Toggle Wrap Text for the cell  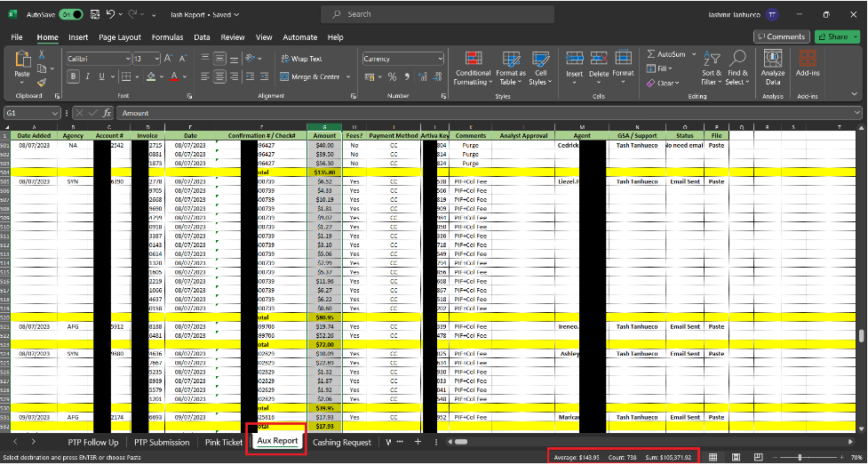tap(299, 59)
